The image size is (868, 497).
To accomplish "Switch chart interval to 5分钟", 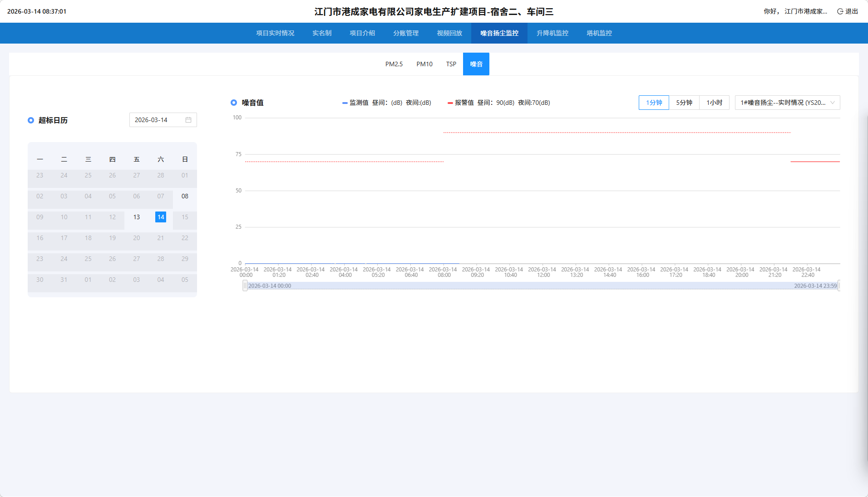I will pos(684,103).
